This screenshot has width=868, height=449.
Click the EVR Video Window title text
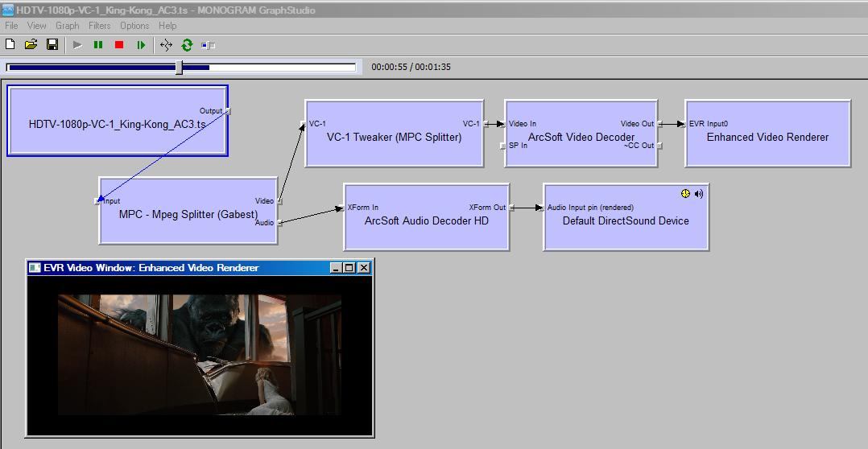[151, 268]
